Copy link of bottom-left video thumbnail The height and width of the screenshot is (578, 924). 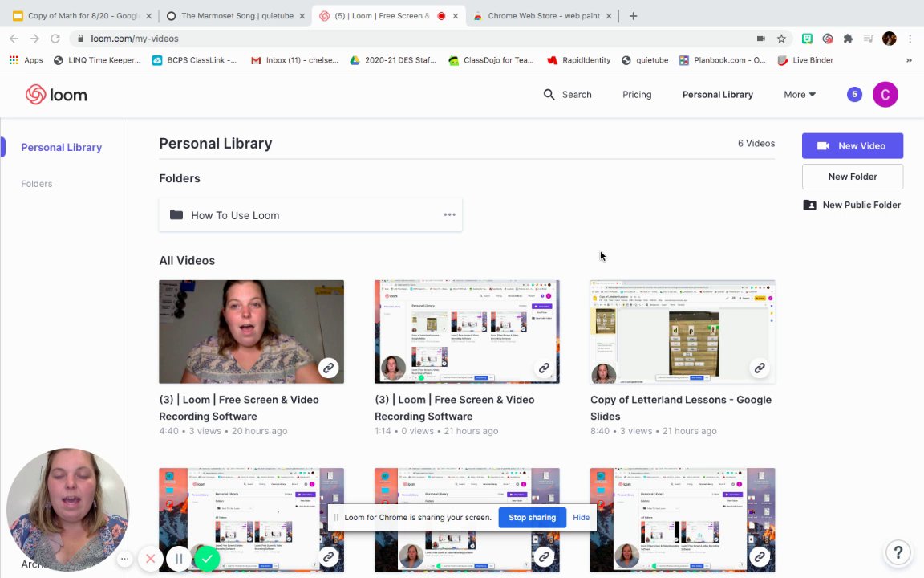pos(328,556)
